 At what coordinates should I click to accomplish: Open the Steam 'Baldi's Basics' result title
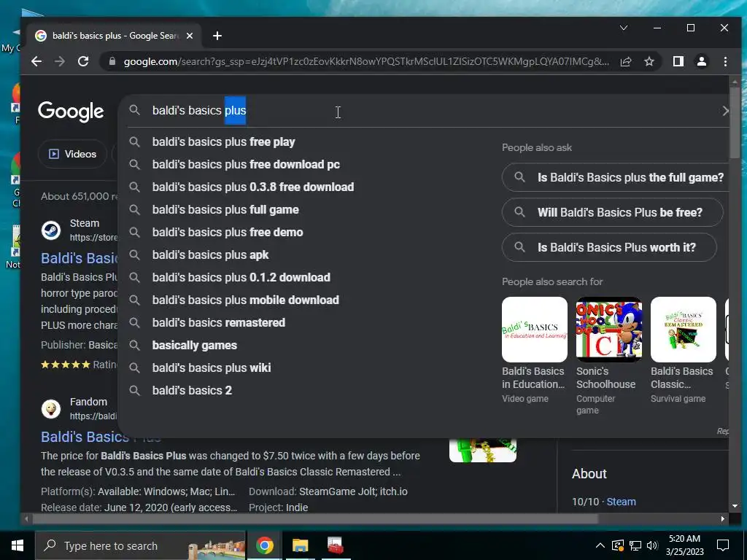point(79,258)
